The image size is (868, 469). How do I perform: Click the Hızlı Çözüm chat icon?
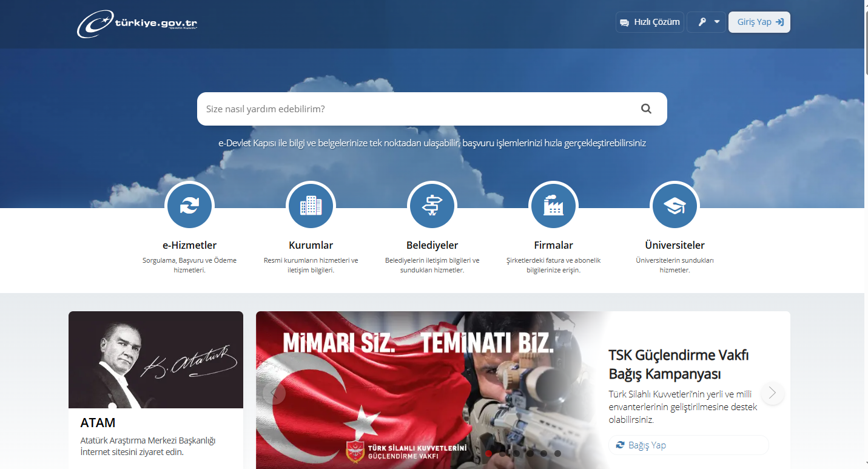coord(625,22)
